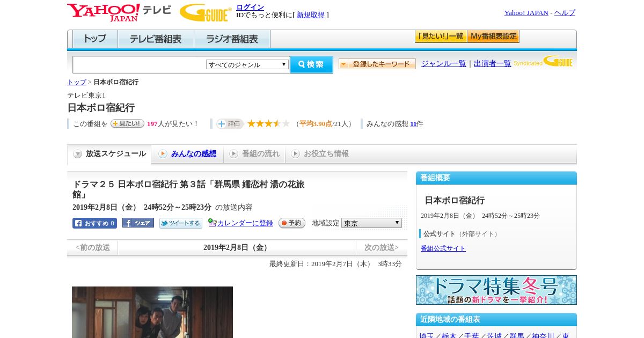This screenshot has width=644, height=338.
Task: Click the 出演者一覧 link
Action: pos(493,64)
